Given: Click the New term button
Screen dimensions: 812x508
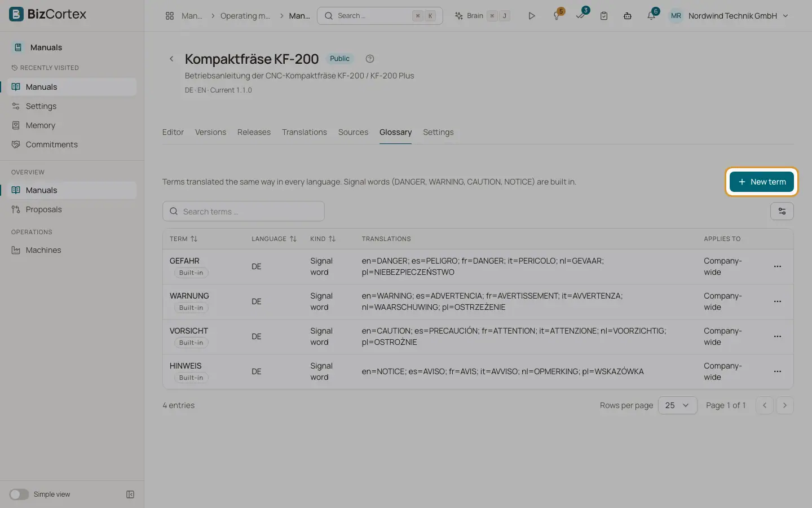Looking at the screenshot, I should click(762, 182).
